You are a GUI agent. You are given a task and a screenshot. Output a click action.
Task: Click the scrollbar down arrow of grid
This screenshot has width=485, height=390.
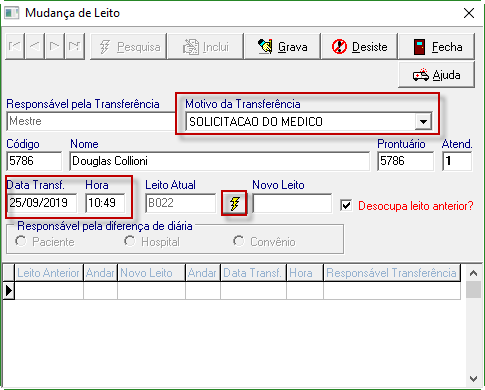tap(473, 379)
